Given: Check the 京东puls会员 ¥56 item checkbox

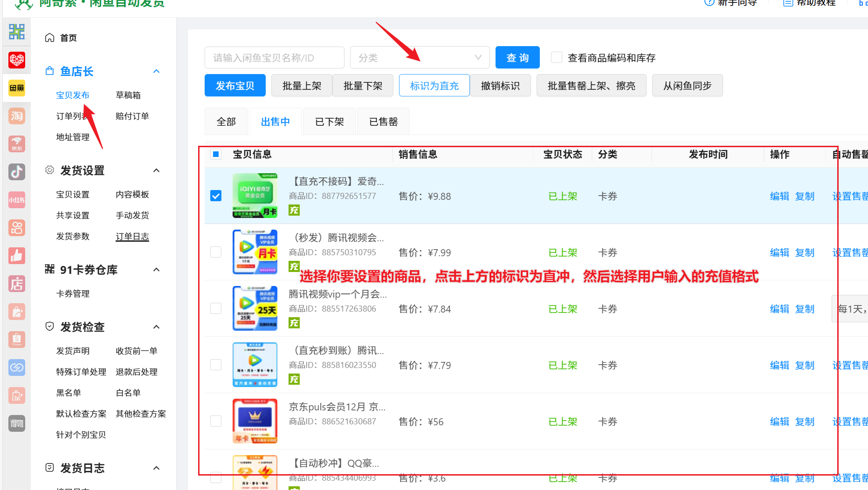Looking at the screenshot, I should pos(216,421).
